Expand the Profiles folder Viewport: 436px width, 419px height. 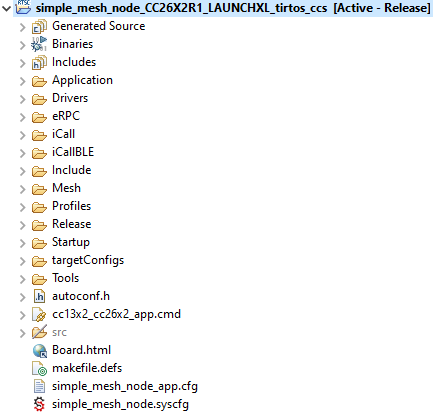point(22,207)
